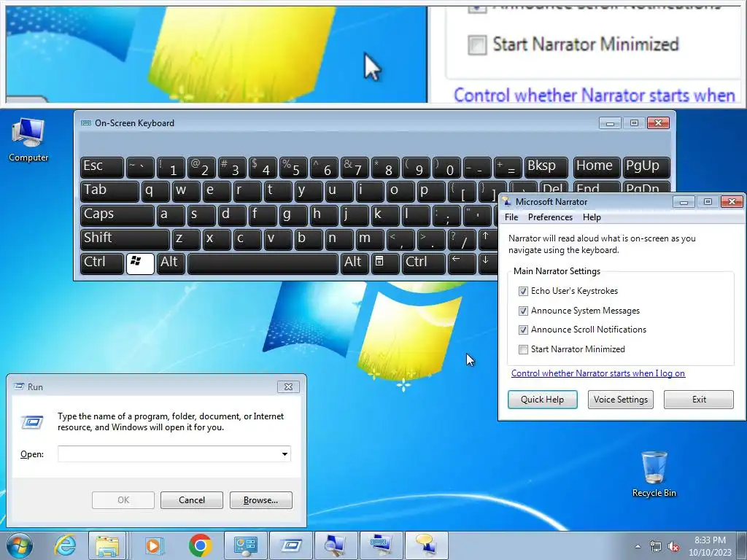The height and width of the screenshot is (560, 747).
Task: Open the Computer desktop icon
Action: pos(28,139)
